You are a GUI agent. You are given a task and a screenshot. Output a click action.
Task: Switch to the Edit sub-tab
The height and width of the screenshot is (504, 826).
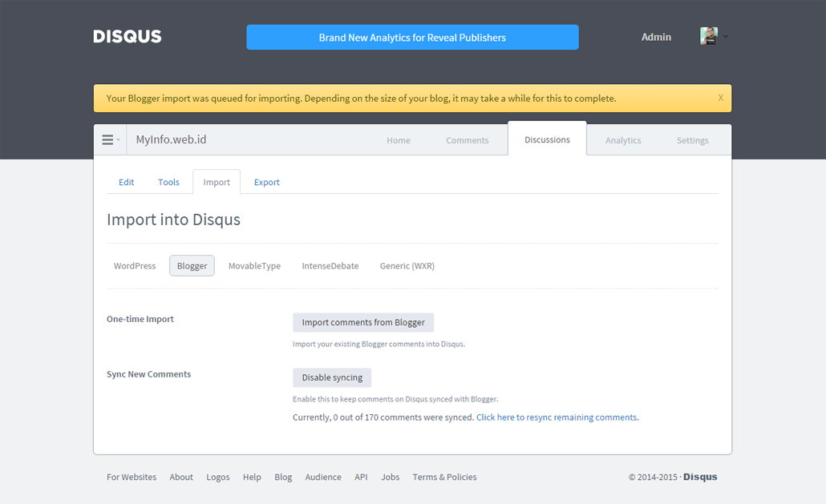tap(126, 182)
